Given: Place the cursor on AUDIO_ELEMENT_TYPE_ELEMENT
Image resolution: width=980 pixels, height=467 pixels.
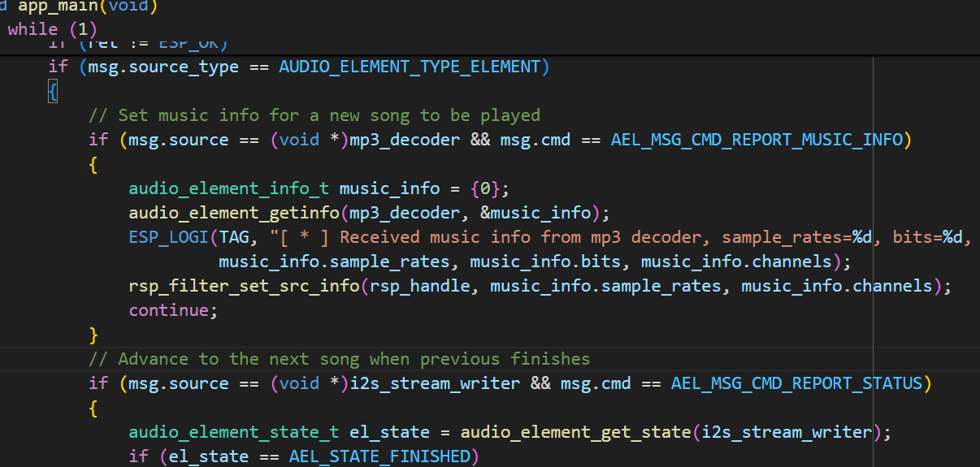Looking at the screenshot, I should tap(410, 67).
